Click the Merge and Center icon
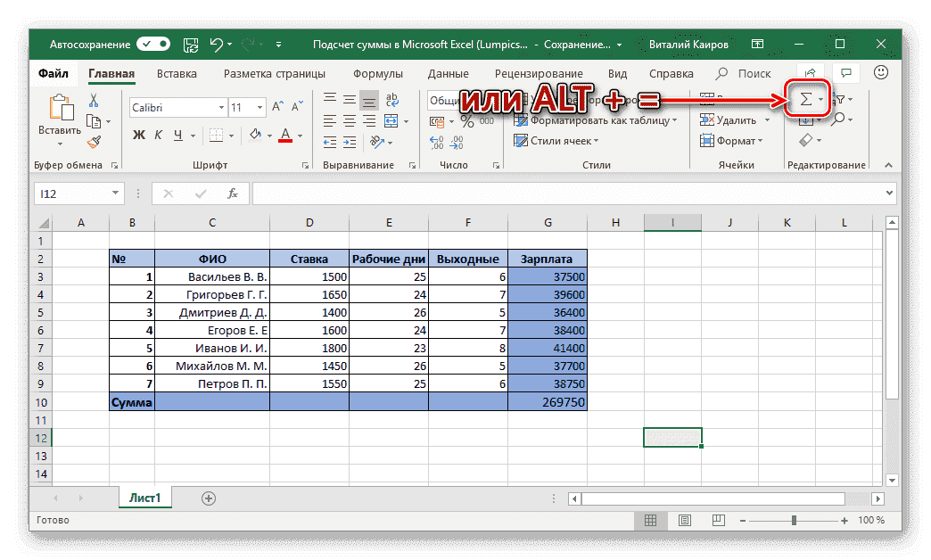 click(392, 121)
